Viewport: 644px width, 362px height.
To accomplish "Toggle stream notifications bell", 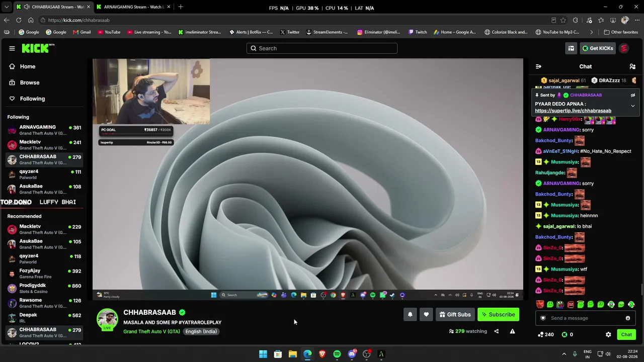I will (410, 315).
